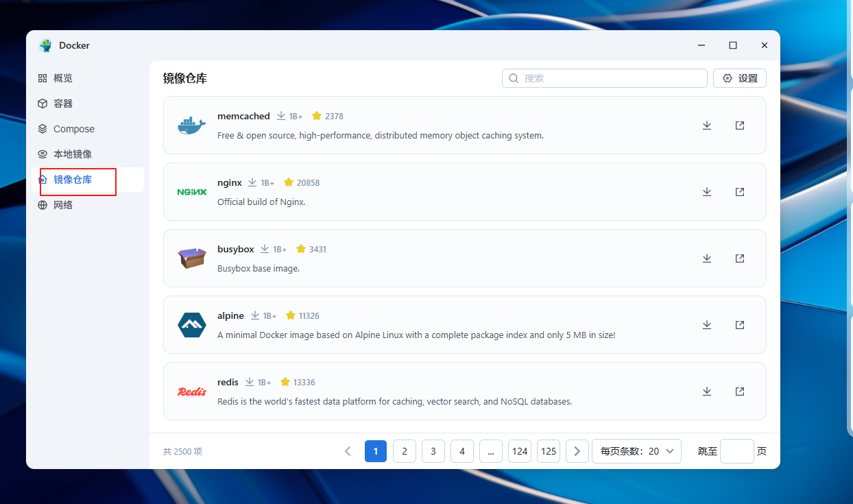Open busybox external link icon
853x504 pixels.
tap(740, 259)
